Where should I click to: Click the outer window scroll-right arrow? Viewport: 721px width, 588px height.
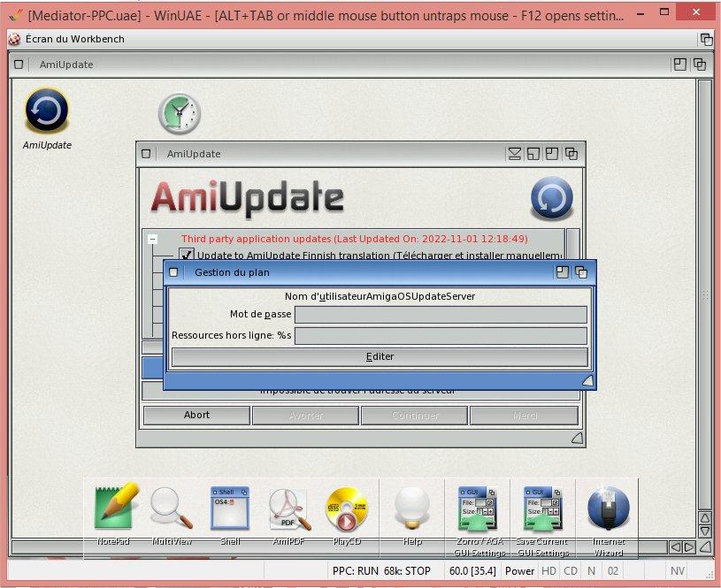[689, 547]
